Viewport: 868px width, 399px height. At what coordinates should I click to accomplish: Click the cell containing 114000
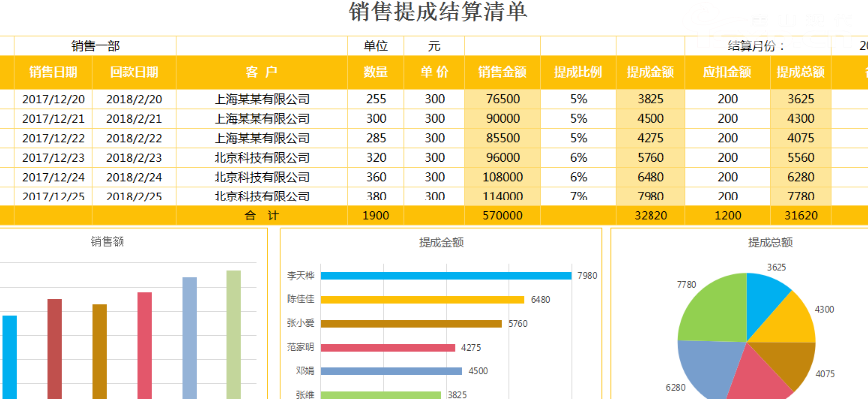pyautogui.click(x=502, y=196)
